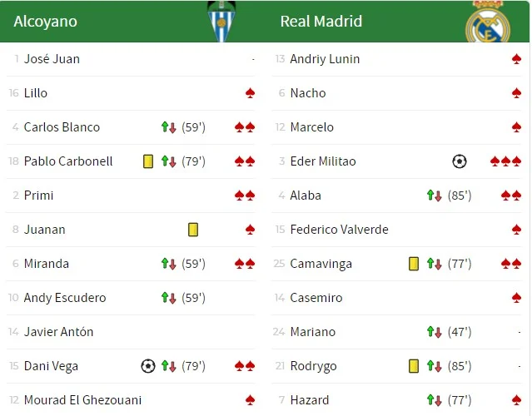Click Alaba's substitution arrows at 85'

434,196
